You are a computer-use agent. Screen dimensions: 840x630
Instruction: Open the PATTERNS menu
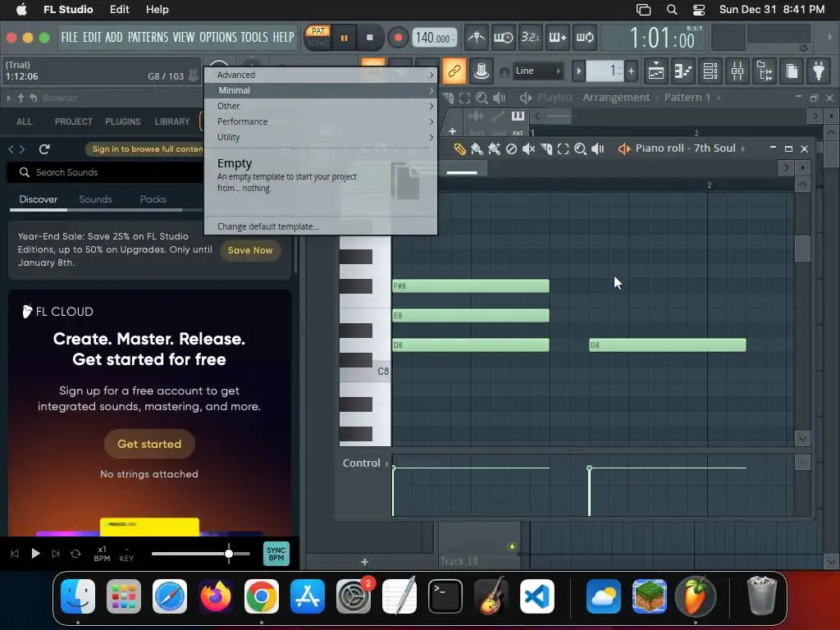[x=148, y=37]
